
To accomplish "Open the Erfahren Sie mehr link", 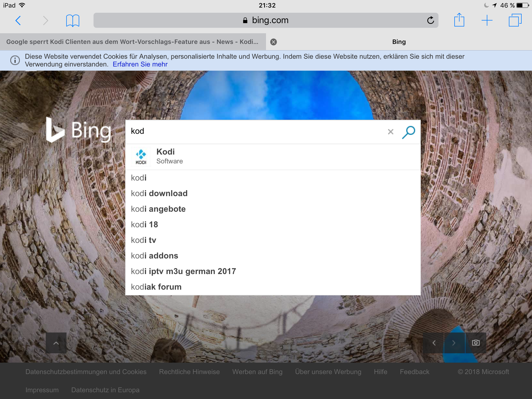I will coord(140,64).
